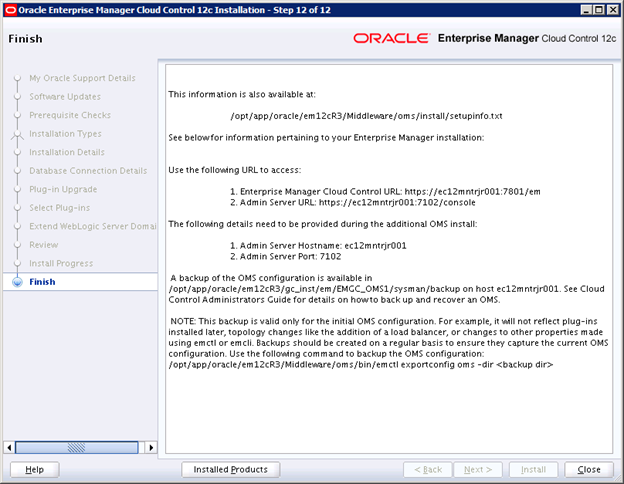Click the ORACLE logo in header
The width and height of the screenshot is (624, 484).
(x=392, y=38)
